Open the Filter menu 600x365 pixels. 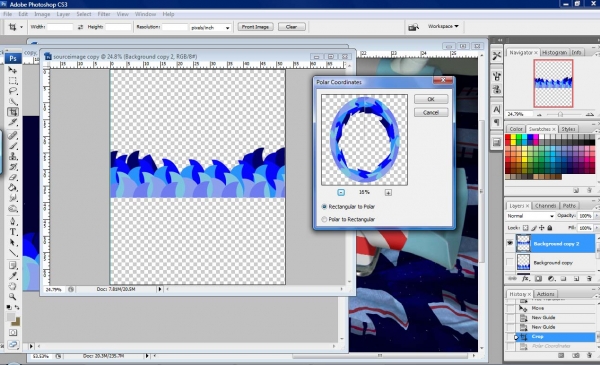[x=104, y=14]
